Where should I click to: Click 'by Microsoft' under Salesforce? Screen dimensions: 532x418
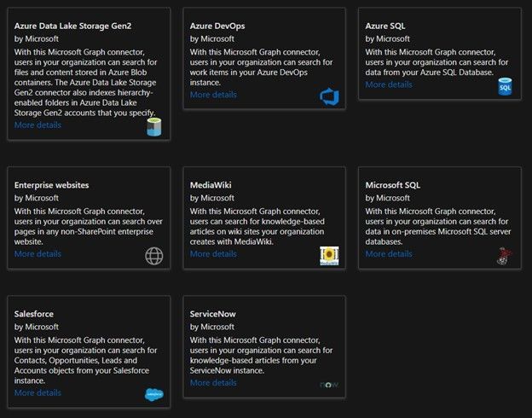pyautogui.click(x=37, y=327)
